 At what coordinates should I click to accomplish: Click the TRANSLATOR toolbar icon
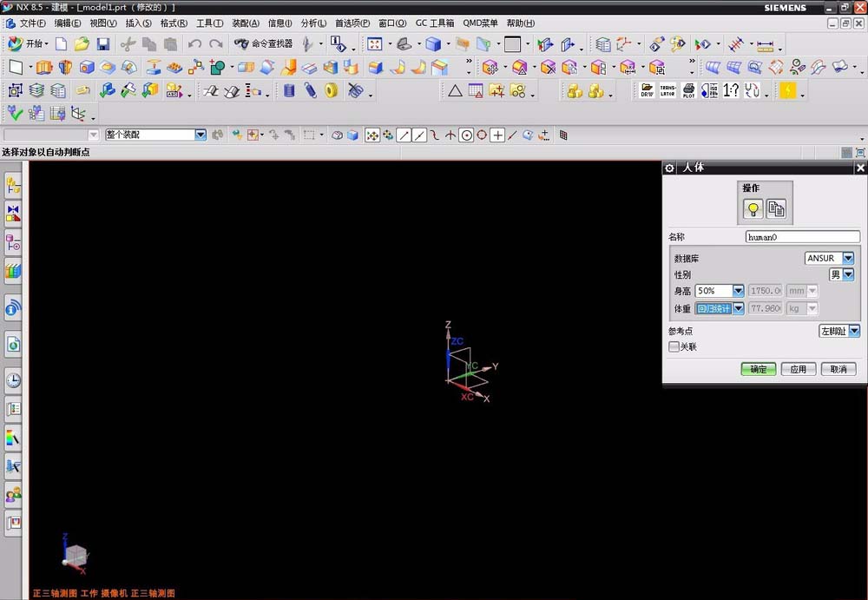(x=667, y=90)
